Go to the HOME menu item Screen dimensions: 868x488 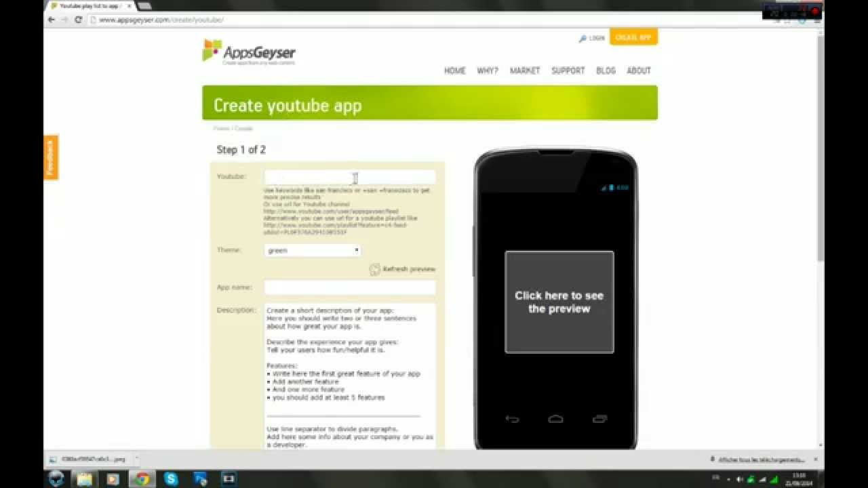(454, 70)
